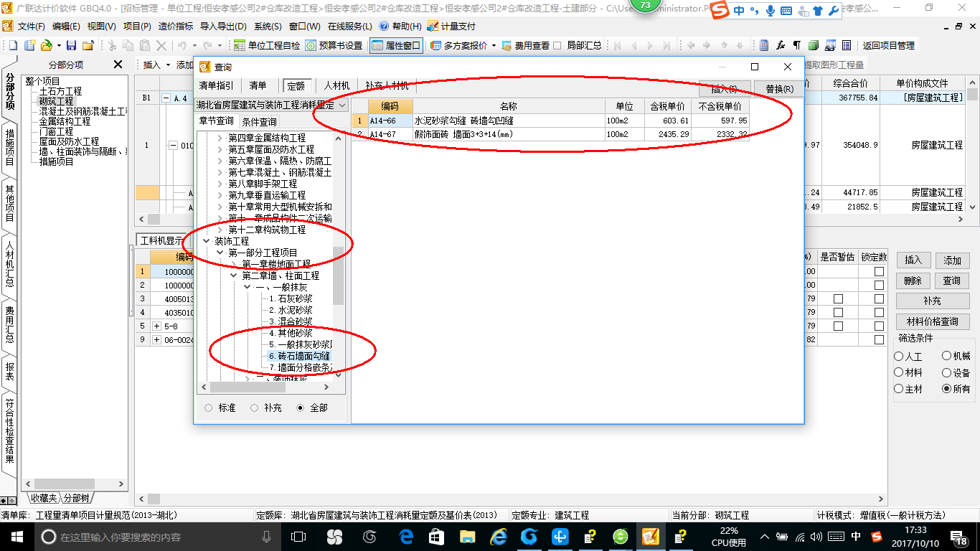Expand the 第四章金属结构工程 node
Screen dimensions: 980x551
pyautogui.click(x=220, y=138)
